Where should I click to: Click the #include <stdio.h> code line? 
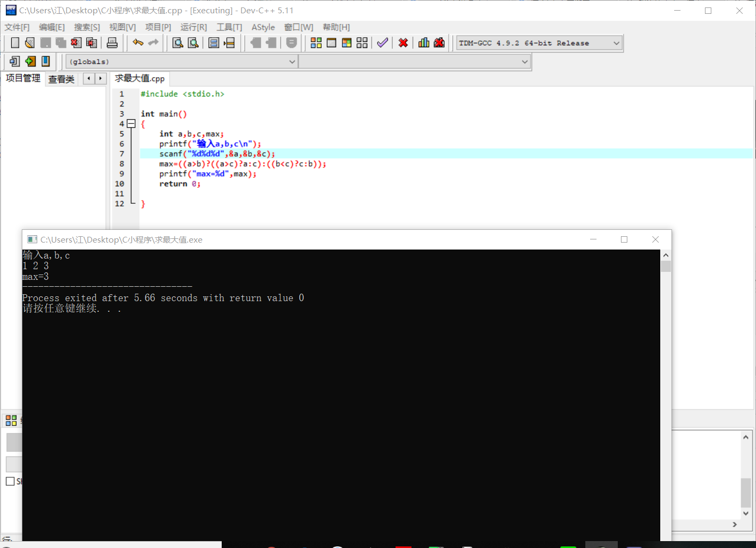point(182,94)
